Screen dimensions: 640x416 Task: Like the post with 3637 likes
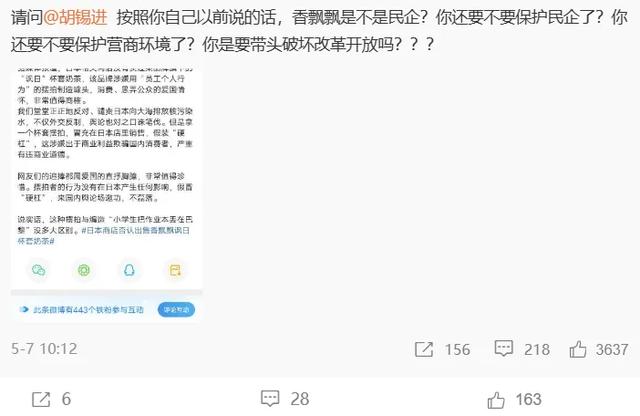578,349
